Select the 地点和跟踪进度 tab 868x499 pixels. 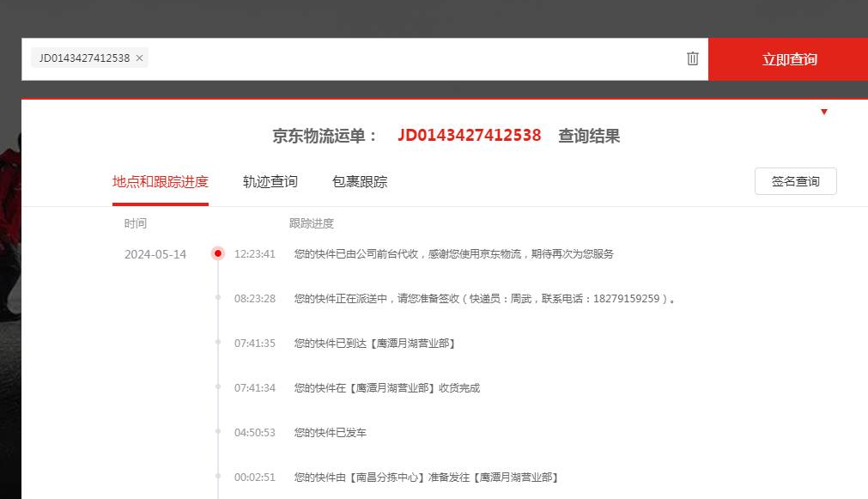160,182
